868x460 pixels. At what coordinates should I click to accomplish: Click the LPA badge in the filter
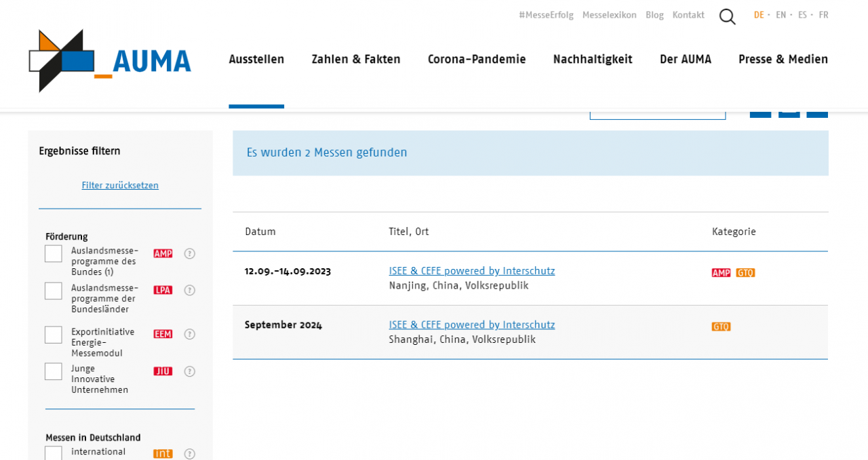coord(163,290)
